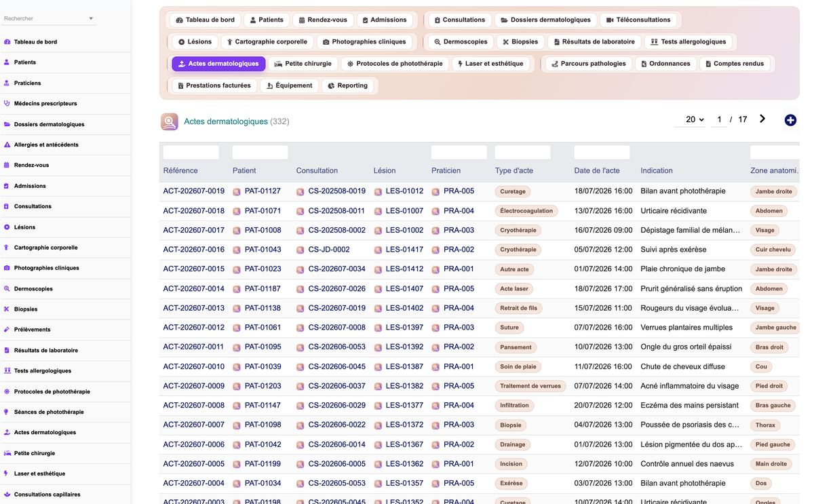Click the Rendez-vous calendar icon in sidebar
814x504 pixels.
coord(7,165)
